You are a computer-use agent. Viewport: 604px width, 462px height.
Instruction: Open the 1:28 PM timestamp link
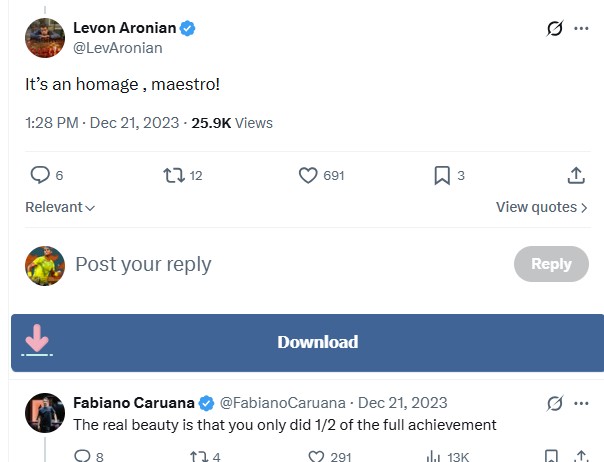point(52,123)
